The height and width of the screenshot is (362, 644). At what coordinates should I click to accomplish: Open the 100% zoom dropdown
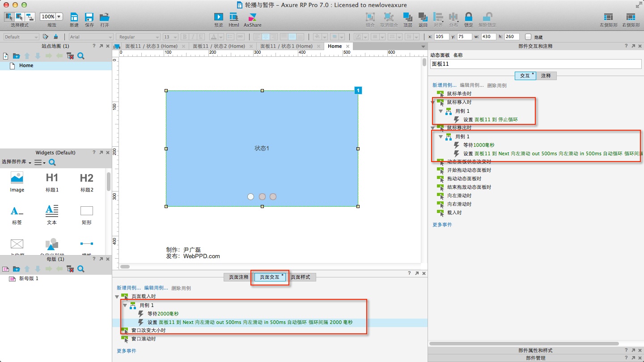coord(59,17)
